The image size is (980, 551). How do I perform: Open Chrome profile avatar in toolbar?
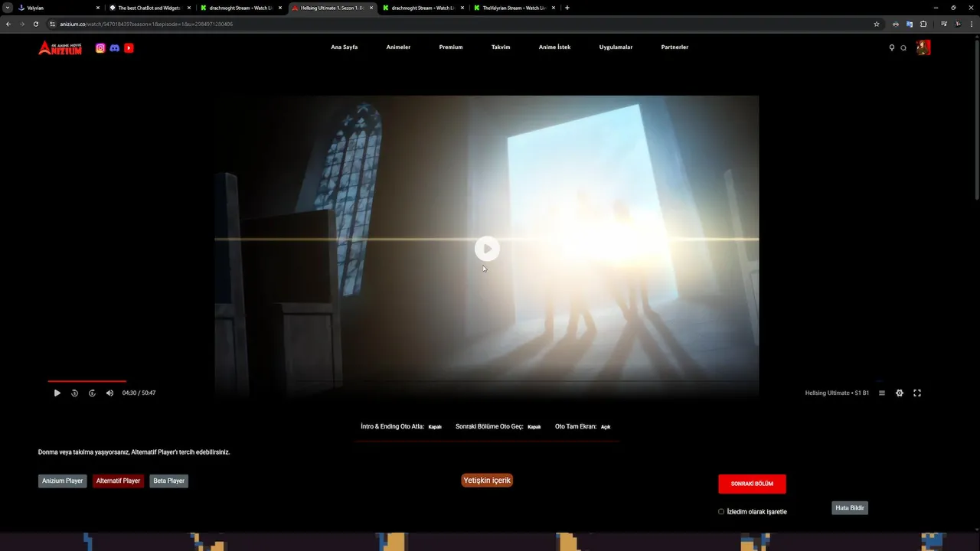pyautogui.click(x=957, y=24)
